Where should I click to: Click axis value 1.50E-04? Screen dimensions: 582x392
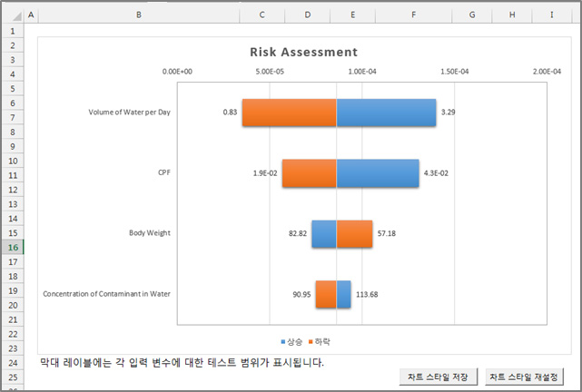click(x=454, y=72)
